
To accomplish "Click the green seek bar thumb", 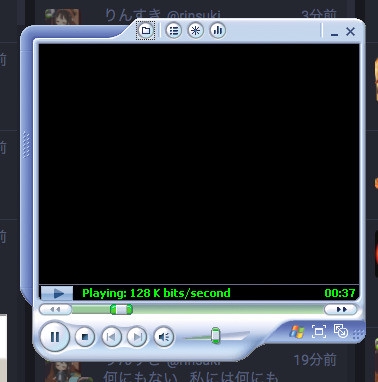I will click(x=121, y=310).
